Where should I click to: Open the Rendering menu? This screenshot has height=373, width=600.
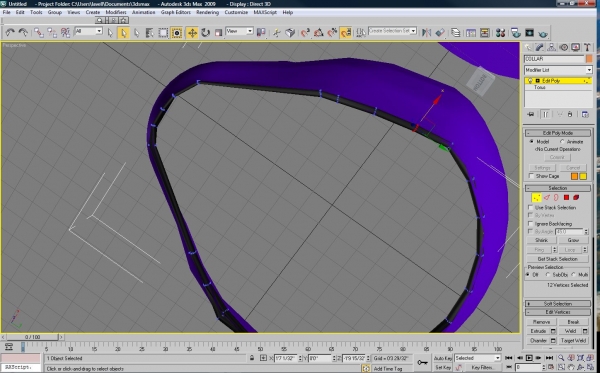click(207, 12)
